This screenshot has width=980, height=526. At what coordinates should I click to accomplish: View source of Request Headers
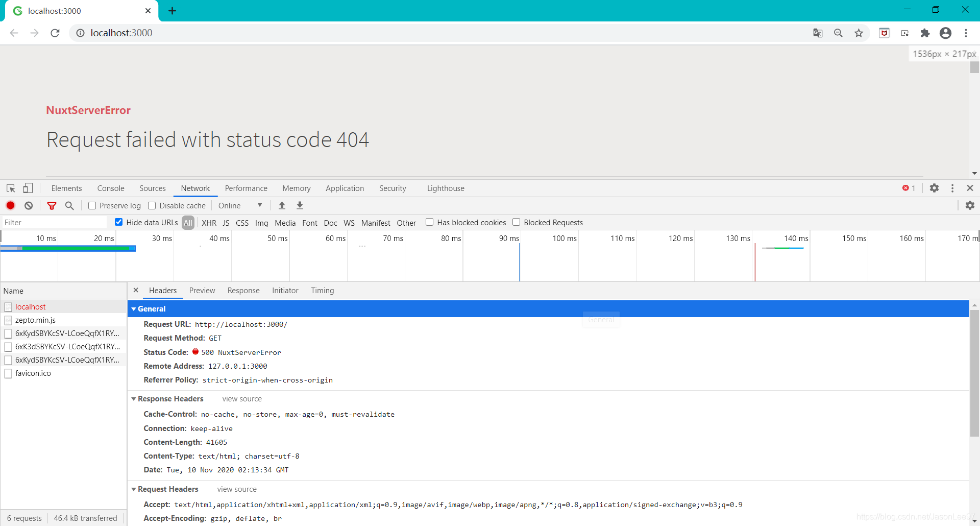pos(237,489)
